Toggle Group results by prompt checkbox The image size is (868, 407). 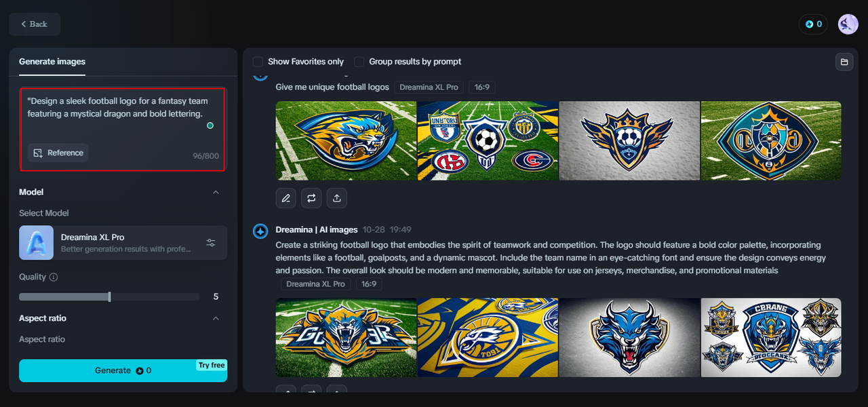pos(359,62)
